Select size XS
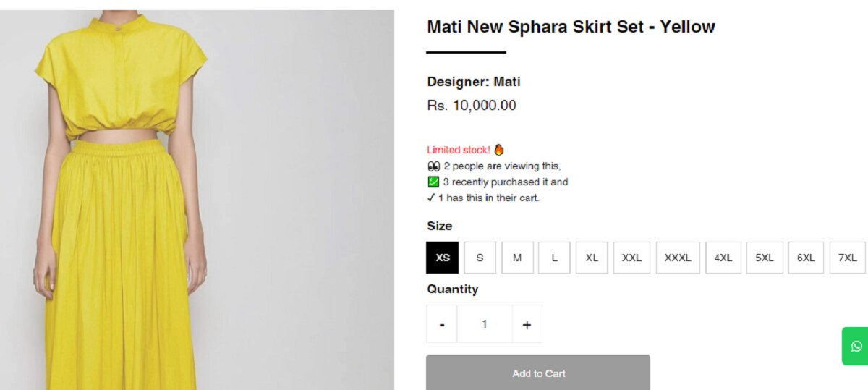Image resolution: width=868 pixels, height=390 pixels. [x=443, y=258]
